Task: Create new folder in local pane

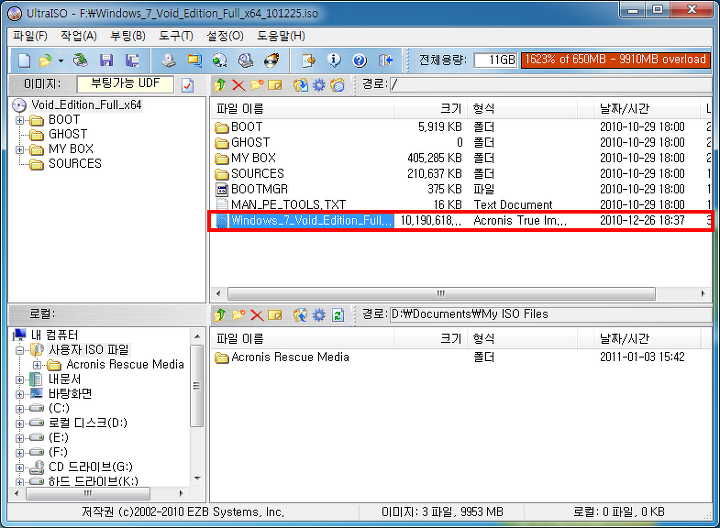Action: (x=238, y=315)
